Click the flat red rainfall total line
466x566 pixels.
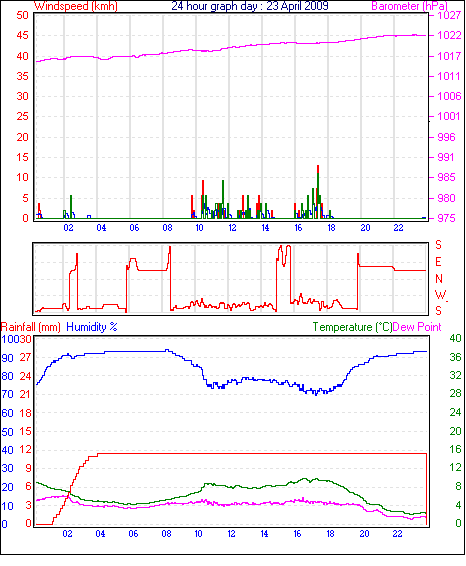(262, 453)
